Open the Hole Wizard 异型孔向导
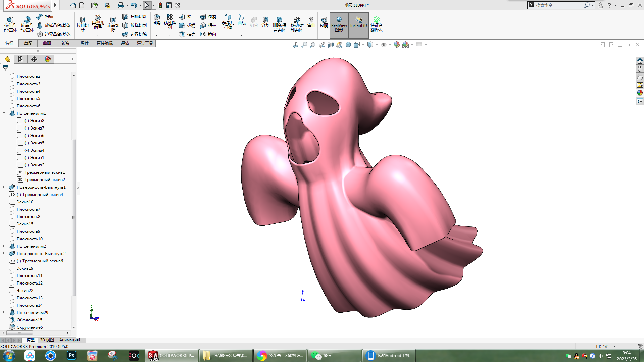Image resolution: width=644 pixels, height=362 pixels. [98, 22]
